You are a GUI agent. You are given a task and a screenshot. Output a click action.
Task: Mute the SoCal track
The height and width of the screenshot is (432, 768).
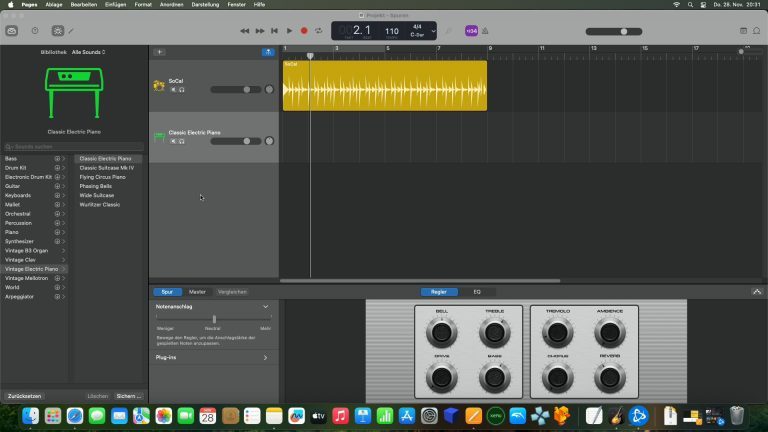click(173, 90)
